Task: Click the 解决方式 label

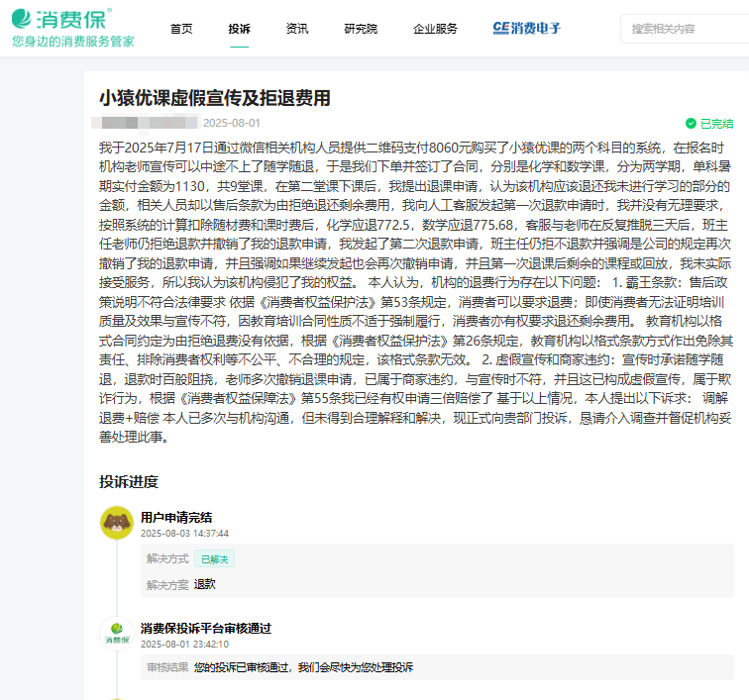Action: 167,558
